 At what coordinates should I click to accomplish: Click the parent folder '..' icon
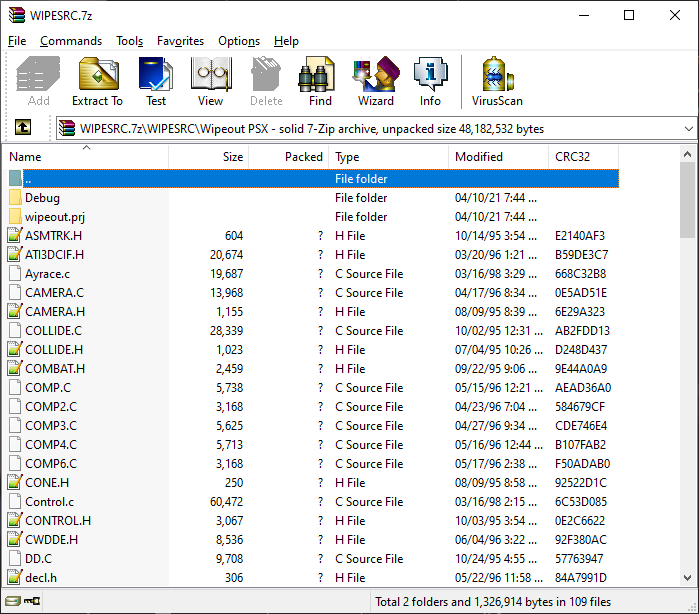[x=15, y=178]
